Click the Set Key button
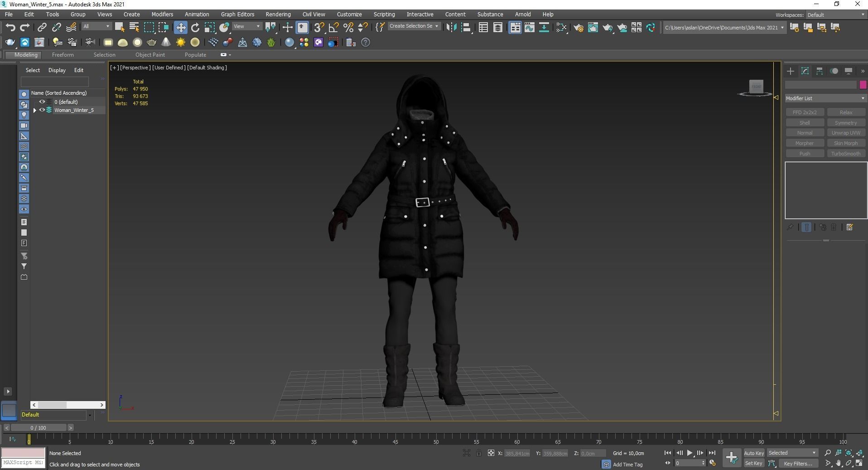The height and width of the screenshot is (470, 868). (754, 463)
